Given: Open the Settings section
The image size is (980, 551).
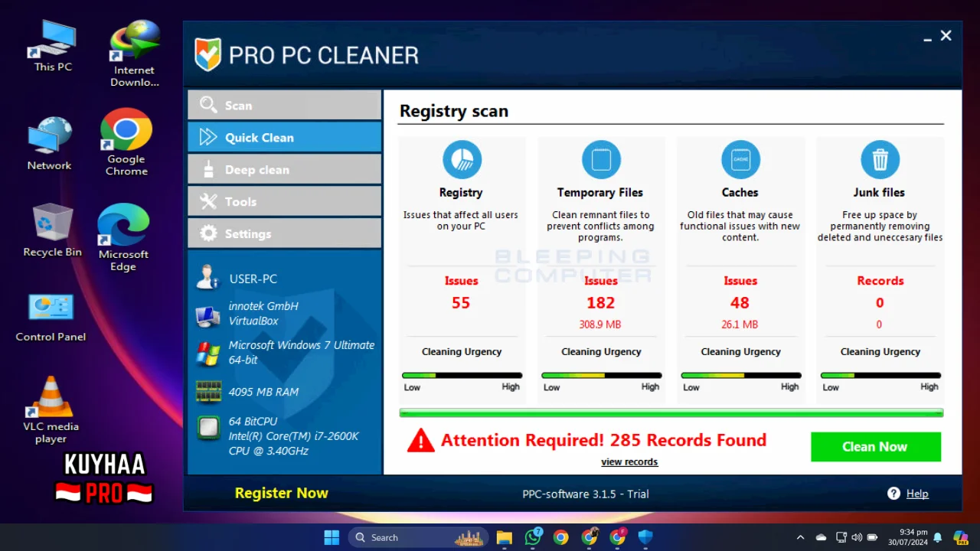Looking at the screenshot, I should pos(285,233).
